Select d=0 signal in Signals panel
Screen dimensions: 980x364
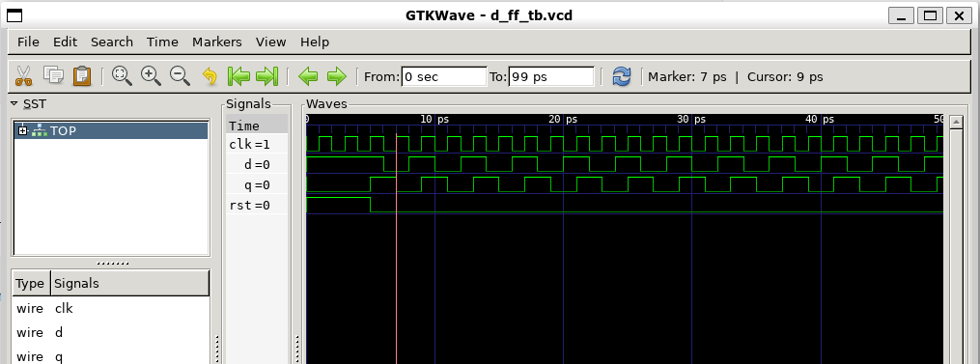(257, 164)
